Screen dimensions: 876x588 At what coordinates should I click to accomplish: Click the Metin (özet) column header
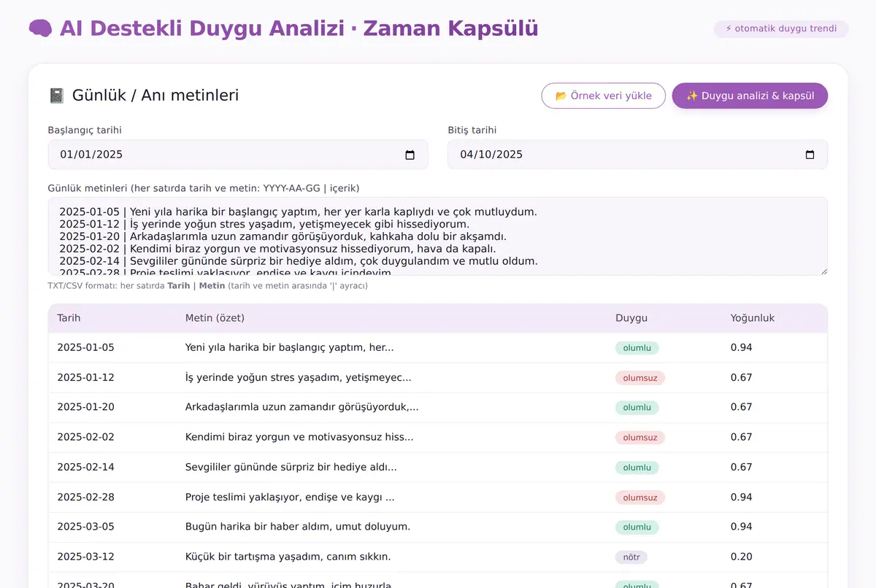(x=215, y=318)
